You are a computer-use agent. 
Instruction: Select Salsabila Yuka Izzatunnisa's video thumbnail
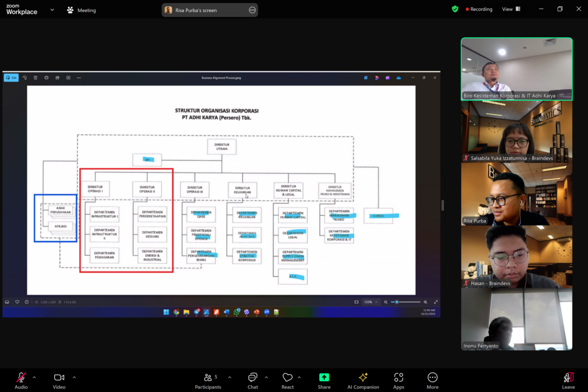[516, 132]
